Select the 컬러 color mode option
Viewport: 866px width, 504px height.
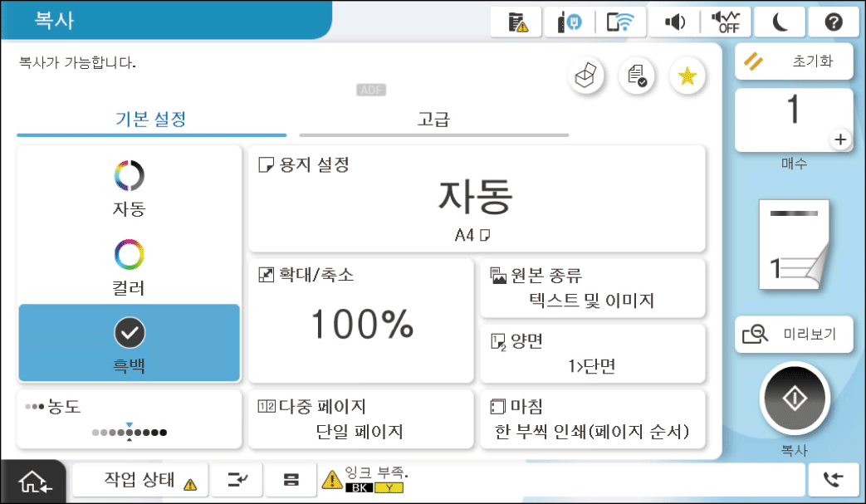click(129, 266)
